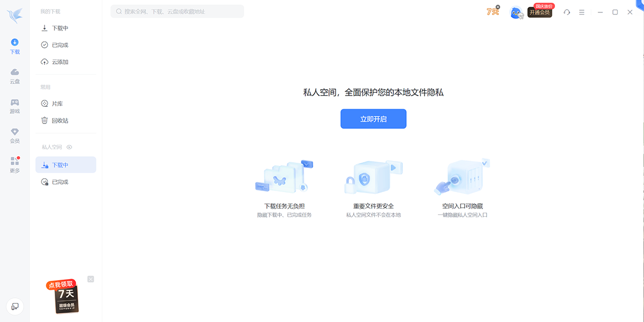
Task: Click the bird avatar at the top
Action: pos(516,12)
